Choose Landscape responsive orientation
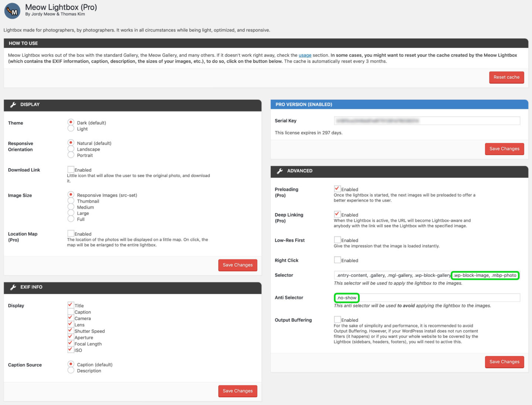 click(x=71, y=149)
